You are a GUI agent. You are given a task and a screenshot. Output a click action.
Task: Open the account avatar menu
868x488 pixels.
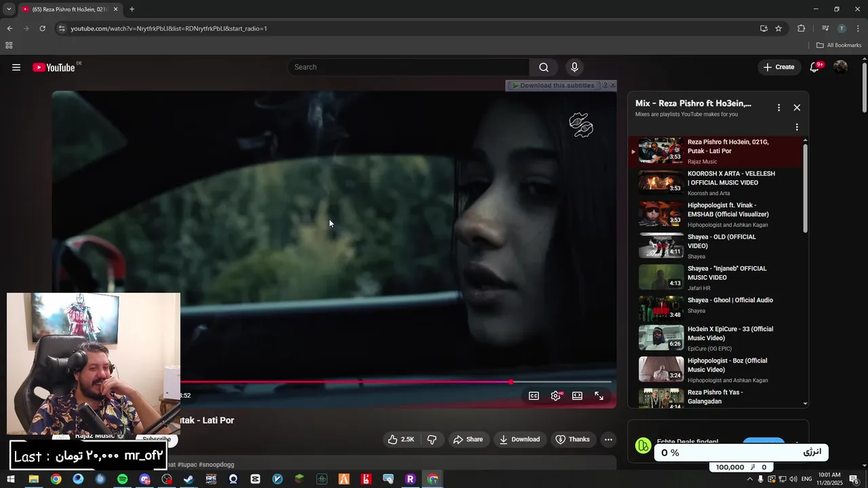(840, 67)
